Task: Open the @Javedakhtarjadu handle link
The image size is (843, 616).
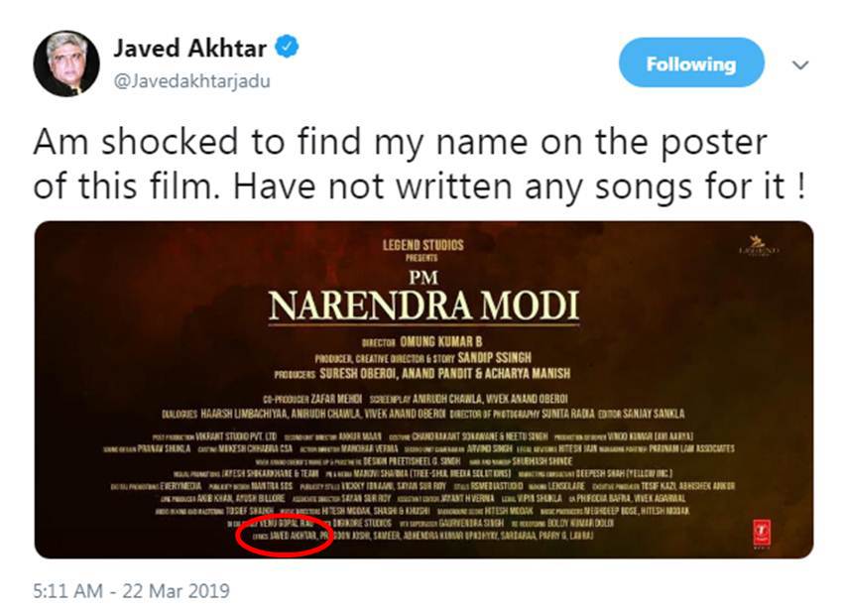Action: (x=192, y=81)
